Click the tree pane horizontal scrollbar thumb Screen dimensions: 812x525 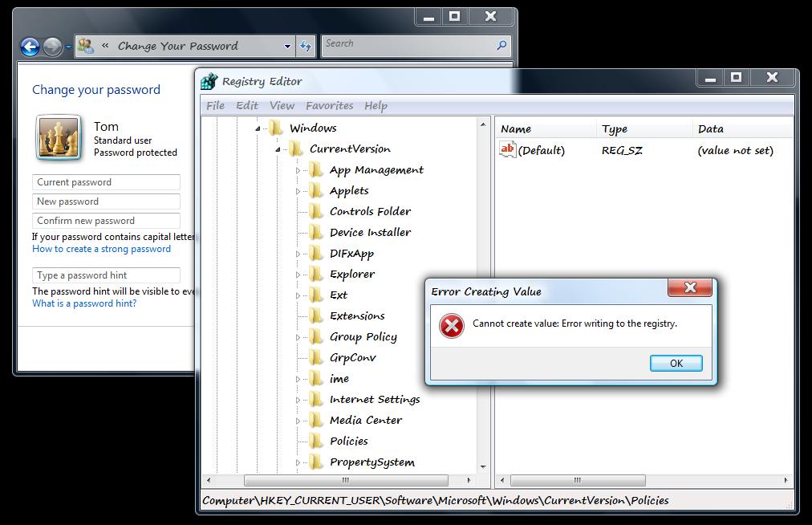point(346,480)
